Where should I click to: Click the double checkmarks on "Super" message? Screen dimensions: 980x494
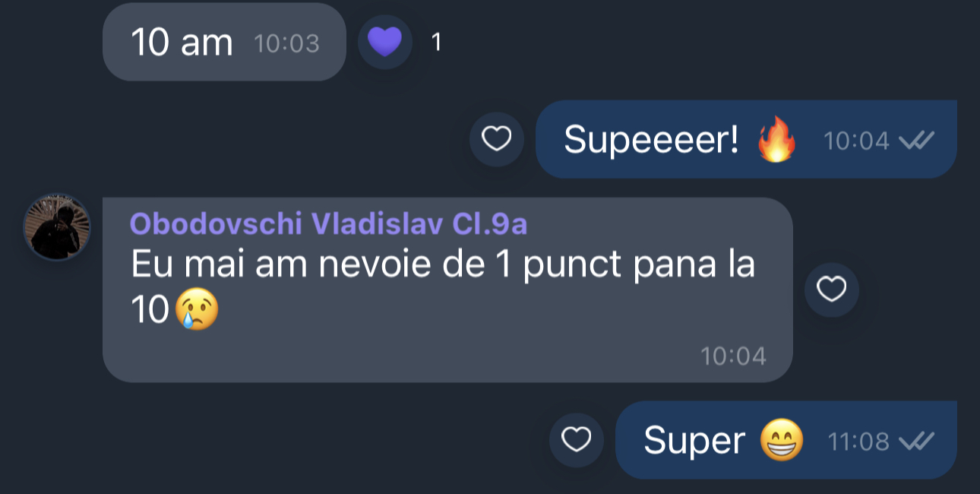pyautogui.click(x=916, y=442)
